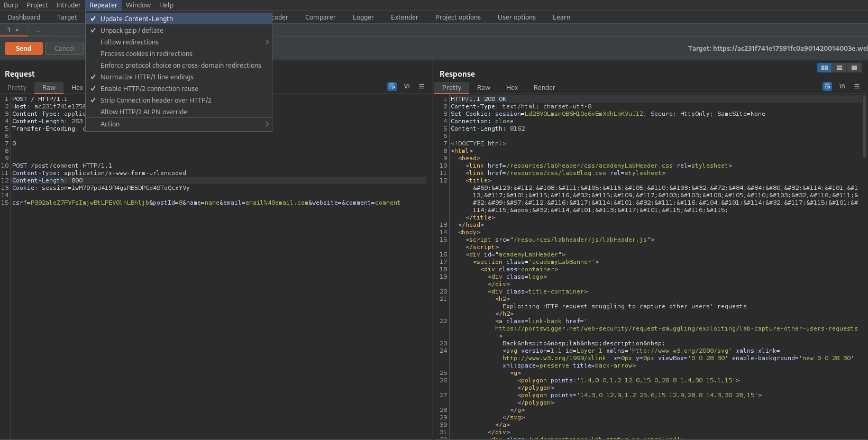Toggle Enable HTTP/2 connection reuse
Image resolution: width=868 pixels, height=440 pixels.
click(179, 88)
